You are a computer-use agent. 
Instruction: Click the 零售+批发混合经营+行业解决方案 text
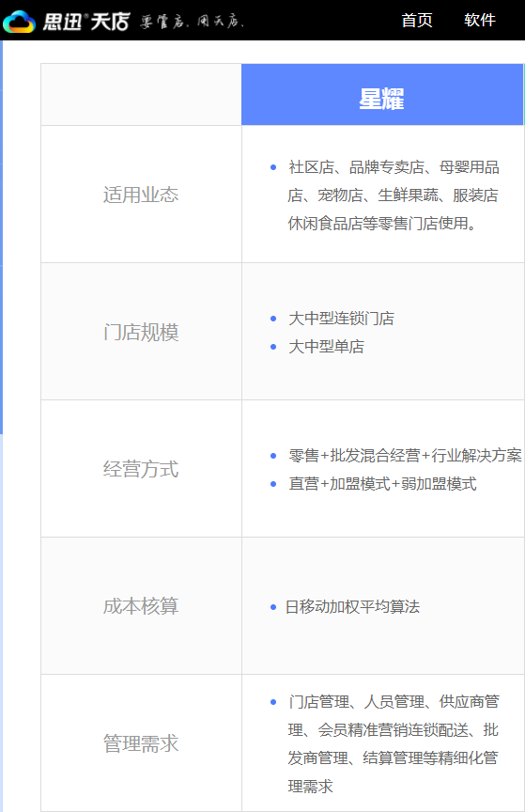coord(406,456)
